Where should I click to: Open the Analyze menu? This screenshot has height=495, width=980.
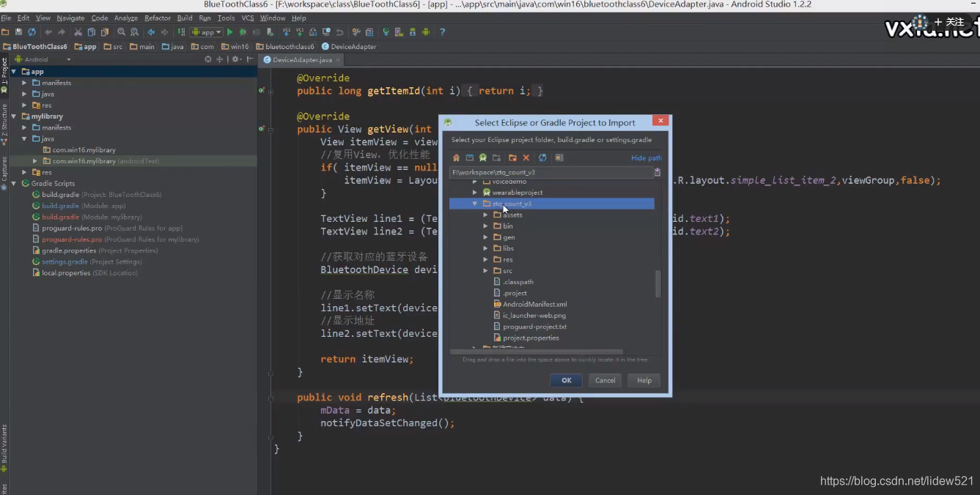126,18
